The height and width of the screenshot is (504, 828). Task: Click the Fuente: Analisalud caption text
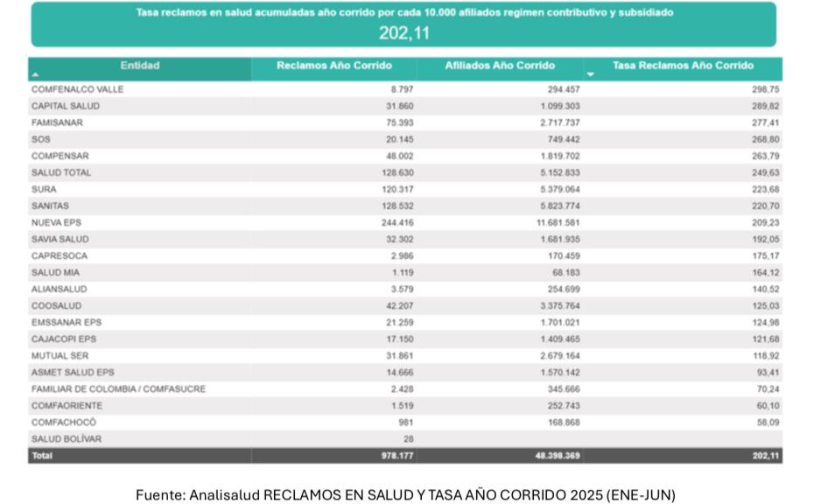click(404, 494)
